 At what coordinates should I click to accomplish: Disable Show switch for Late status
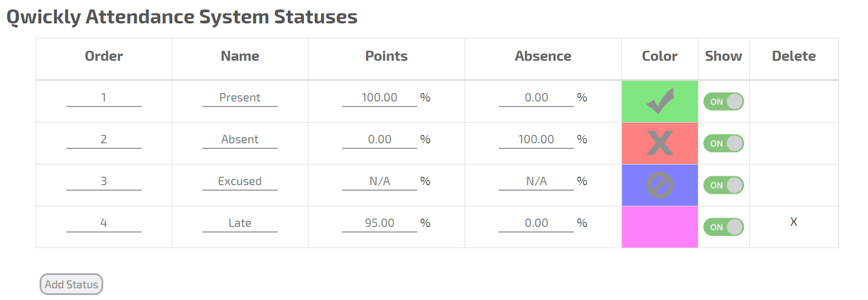tap(724, 227)
